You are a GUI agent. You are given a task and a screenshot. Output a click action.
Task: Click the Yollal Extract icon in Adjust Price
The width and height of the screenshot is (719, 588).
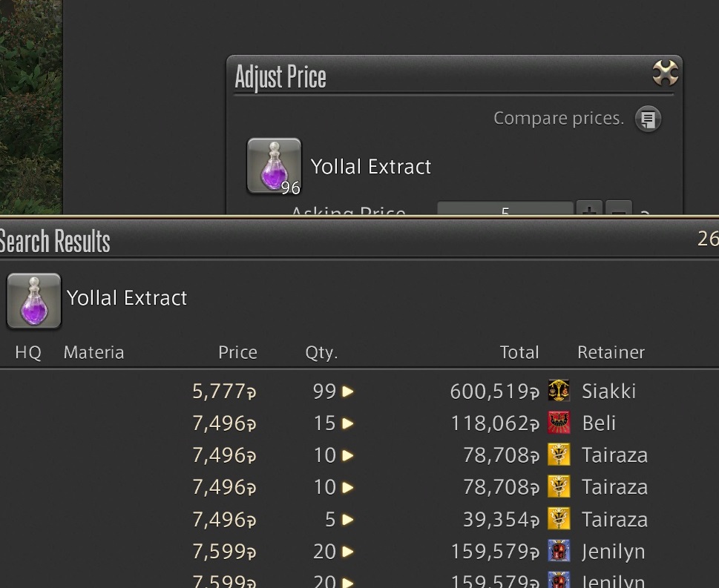tap(275, 166)
